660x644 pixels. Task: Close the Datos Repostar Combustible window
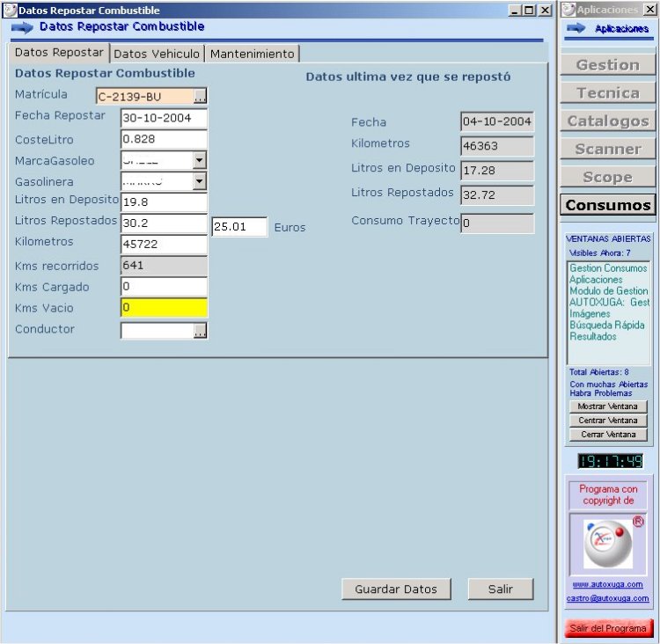[x=545, y=10]
